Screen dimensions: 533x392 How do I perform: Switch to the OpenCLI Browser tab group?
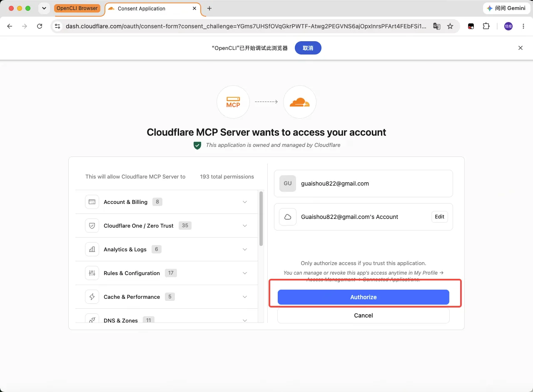click(x=77, y=8)
